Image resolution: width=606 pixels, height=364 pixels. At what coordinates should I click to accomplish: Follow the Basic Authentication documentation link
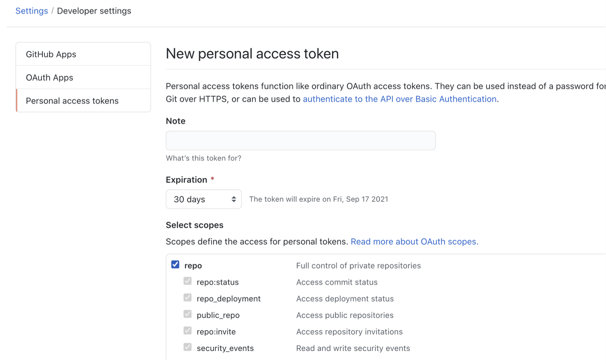400,99
